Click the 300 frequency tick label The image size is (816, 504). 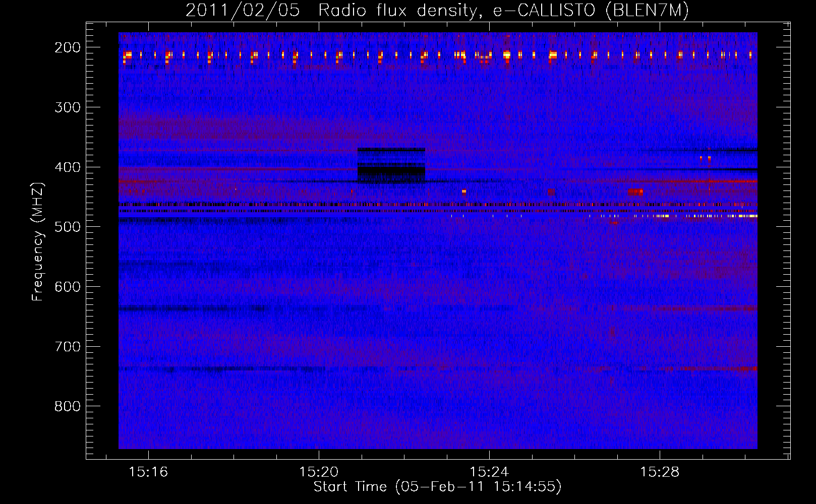click(x=68, y=107)
